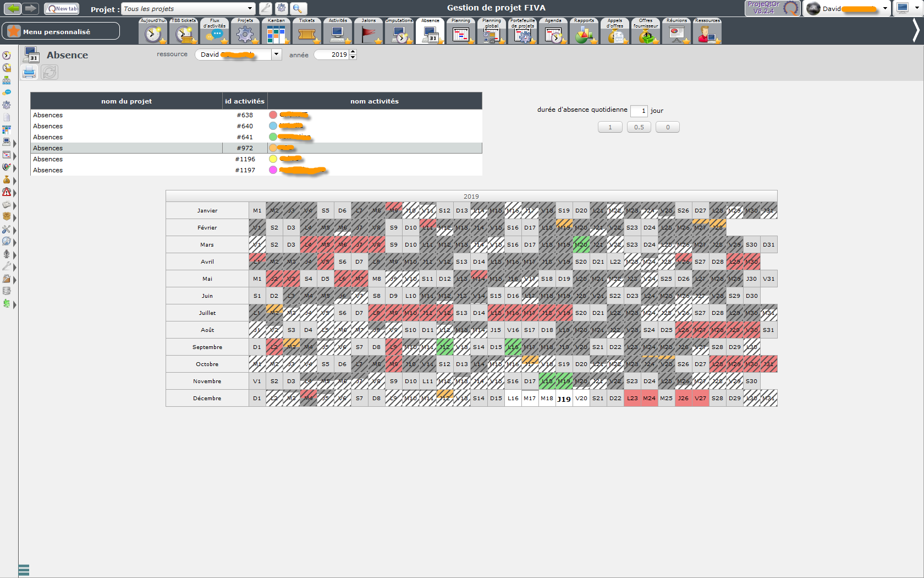This screenshot has height=578, width=924.
Task: Open the Rapports chart icon
Action: 584,34
